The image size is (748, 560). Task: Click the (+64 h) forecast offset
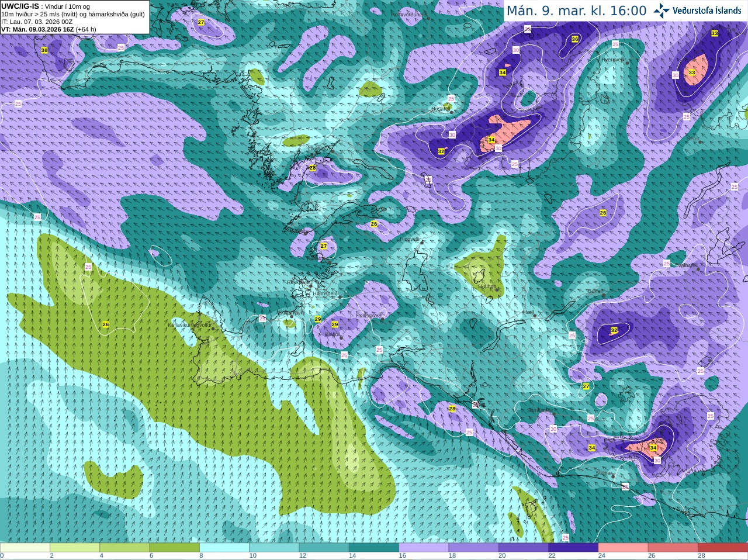[86, 29]
